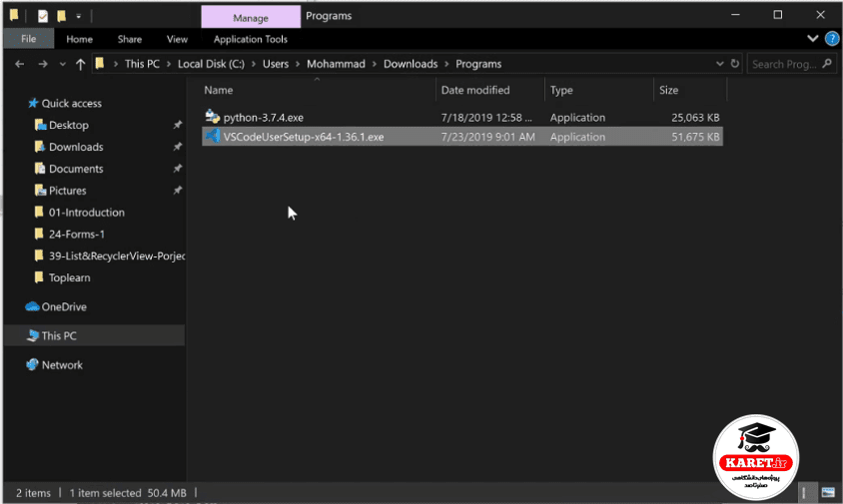Open OneDrive in navigation pane

point(64,306)
